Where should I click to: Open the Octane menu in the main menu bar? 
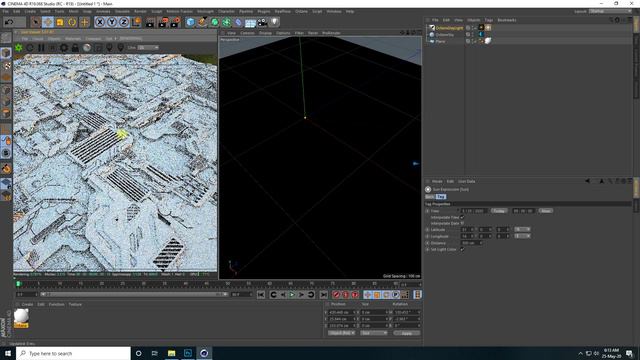click(301, 11)
